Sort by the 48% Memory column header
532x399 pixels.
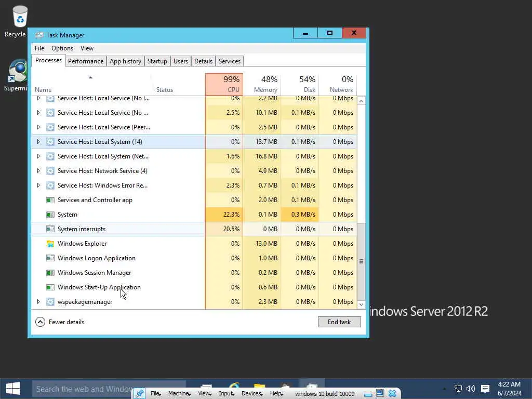click(262, 85)
